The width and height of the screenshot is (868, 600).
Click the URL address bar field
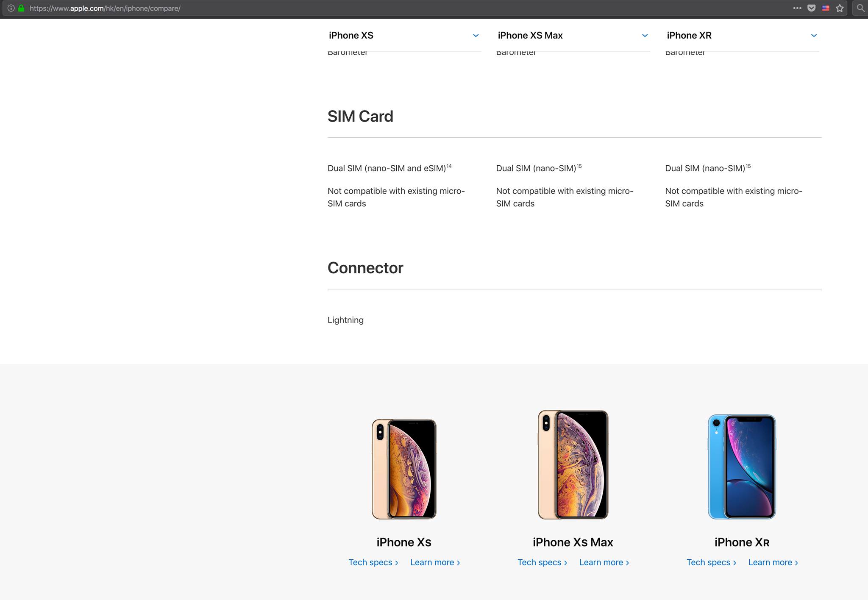pos(381,8)
